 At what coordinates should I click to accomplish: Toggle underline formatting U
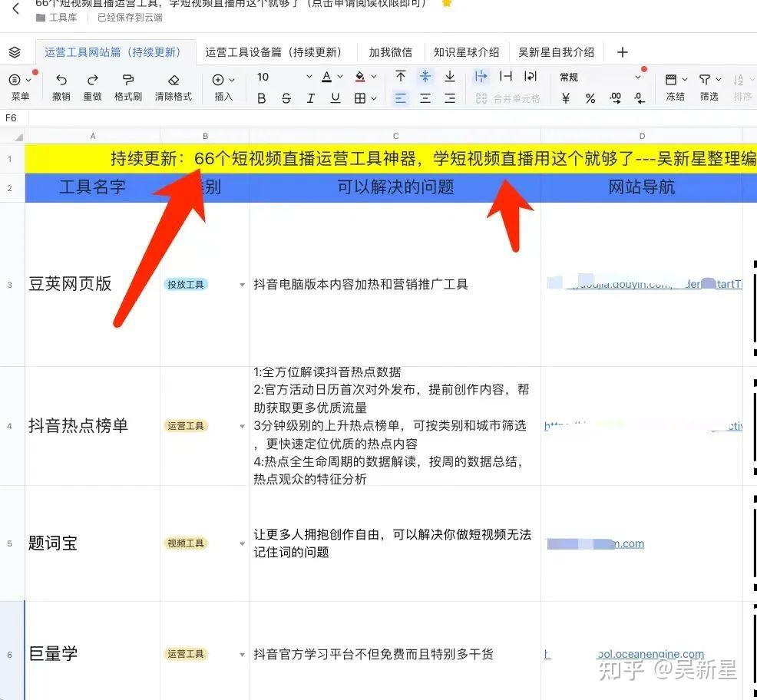click(x=335, y=98)
